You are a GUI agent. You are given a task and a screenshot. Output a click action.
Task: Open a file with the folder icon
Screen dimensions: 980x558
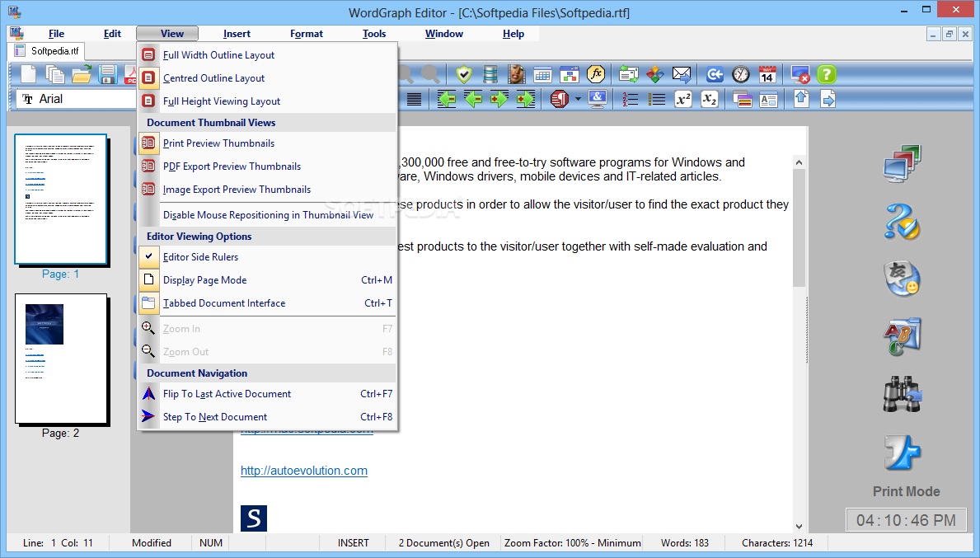(x=82, y=74)
